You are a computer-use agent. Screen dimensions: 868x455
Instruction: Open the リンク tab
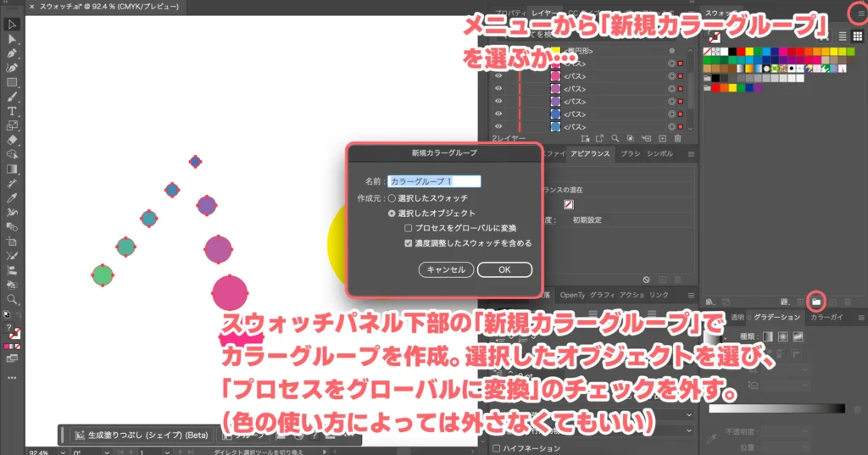pos(659,295)
